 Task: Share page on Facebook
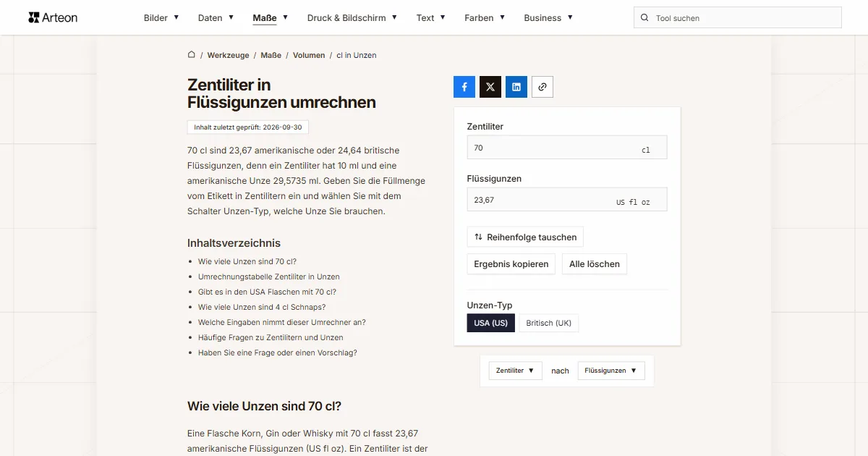point(464,87)
